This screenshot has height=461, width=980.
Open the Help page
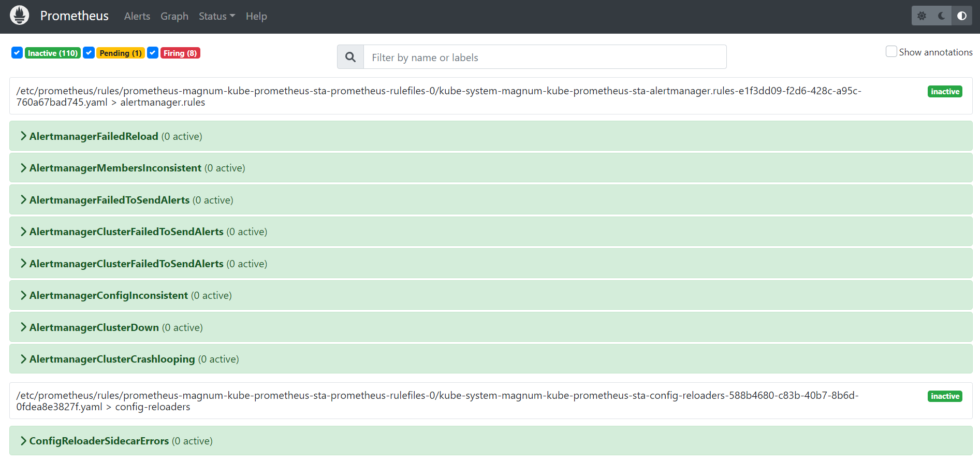pyautogui.click(x=256, y=16)
